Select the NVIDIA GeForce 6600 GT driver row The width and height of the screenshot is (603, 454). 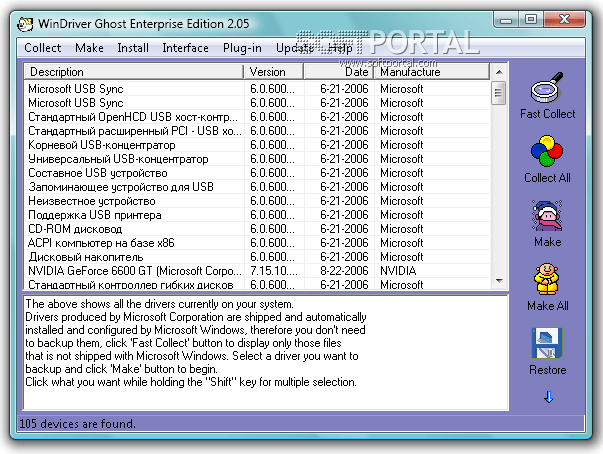click(x=258, y=271)
